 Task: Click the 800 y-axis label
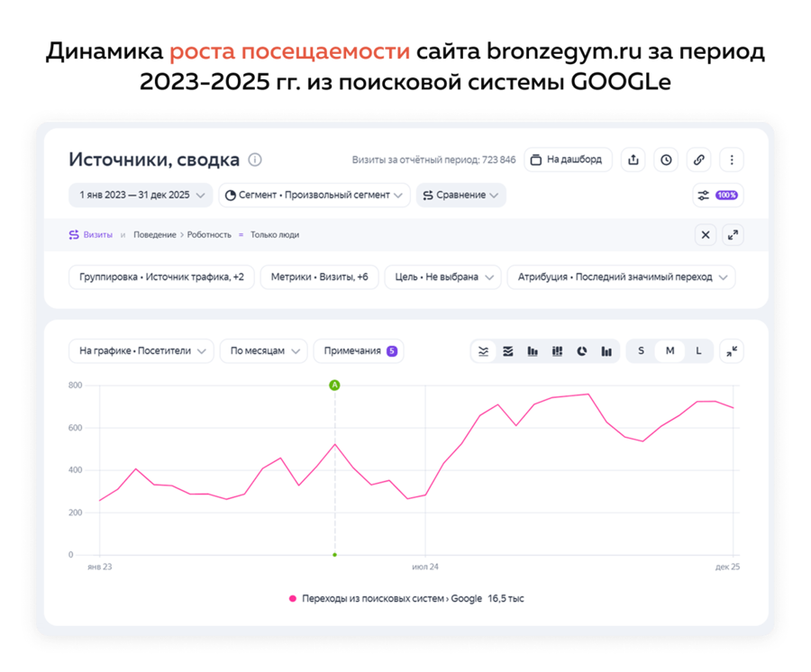tap(75, 386)
